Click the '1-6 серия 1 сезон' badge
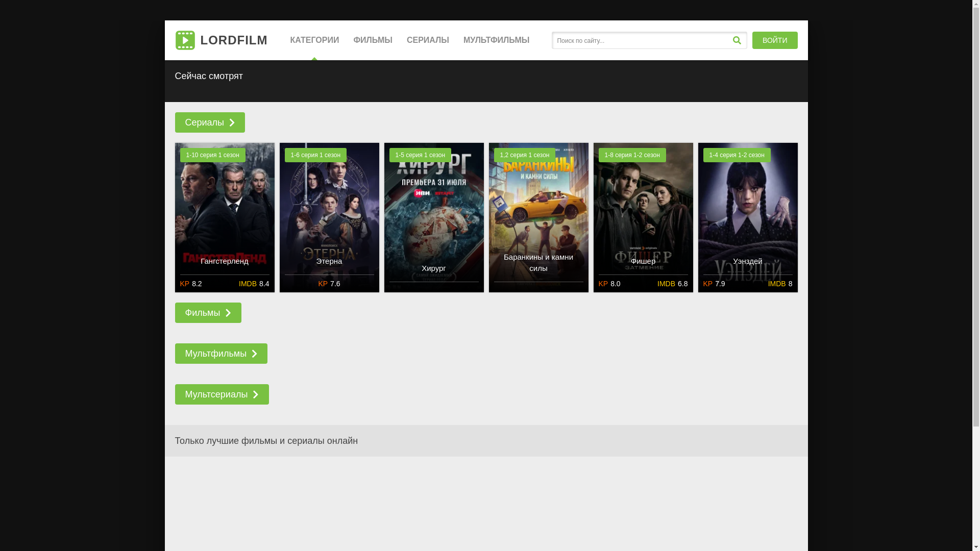This screenshot has height=551, width=980. tap(315, 155)
